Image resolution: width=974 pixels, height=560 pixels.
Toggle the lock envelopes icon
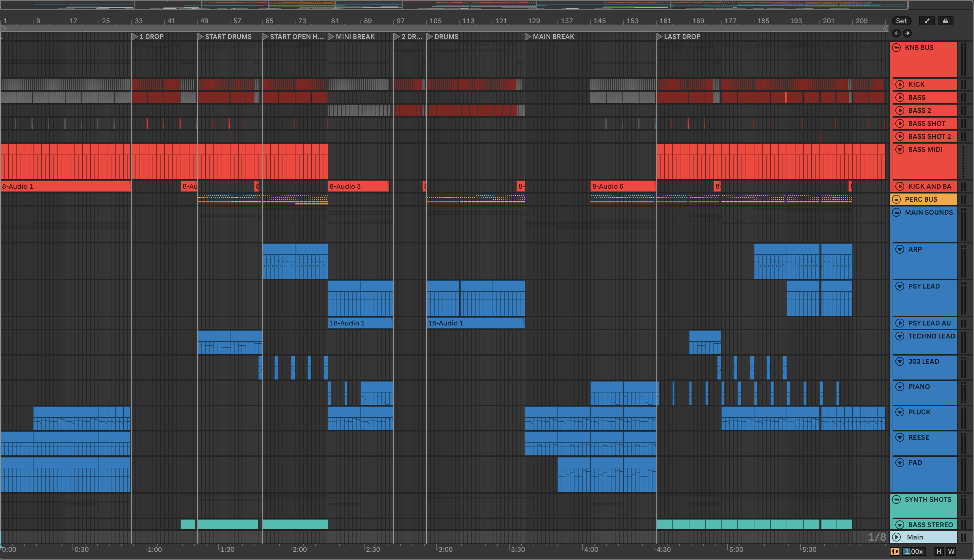click(945, 21)
